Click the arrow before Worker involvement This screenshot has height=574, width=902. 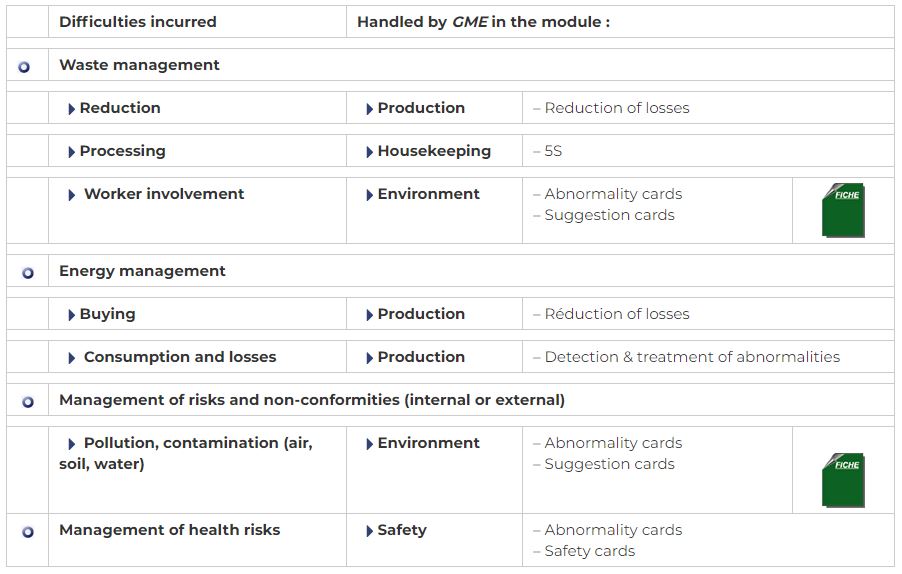coord(71,195)
